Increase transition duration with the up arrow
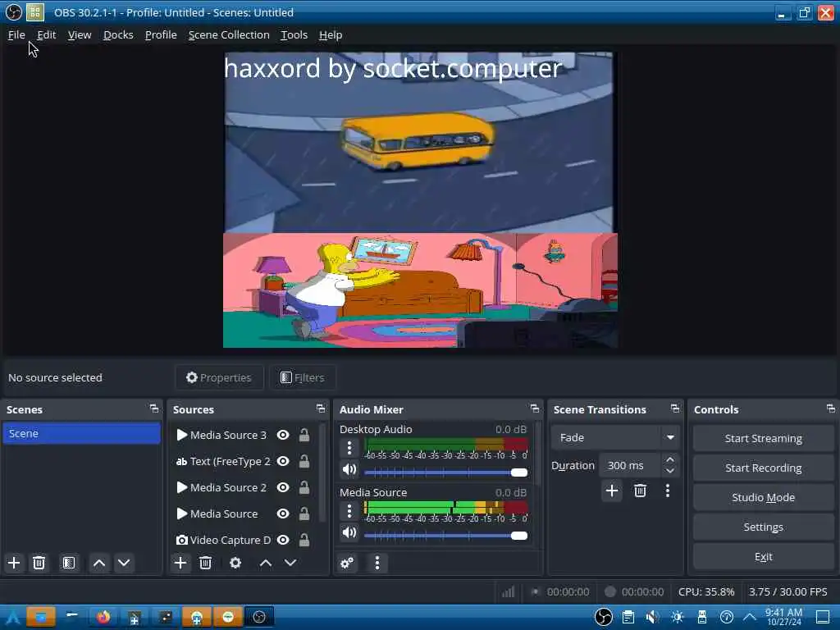Image resolution: width=840 pixels, height=630 pixels. (x=669, y=459)
